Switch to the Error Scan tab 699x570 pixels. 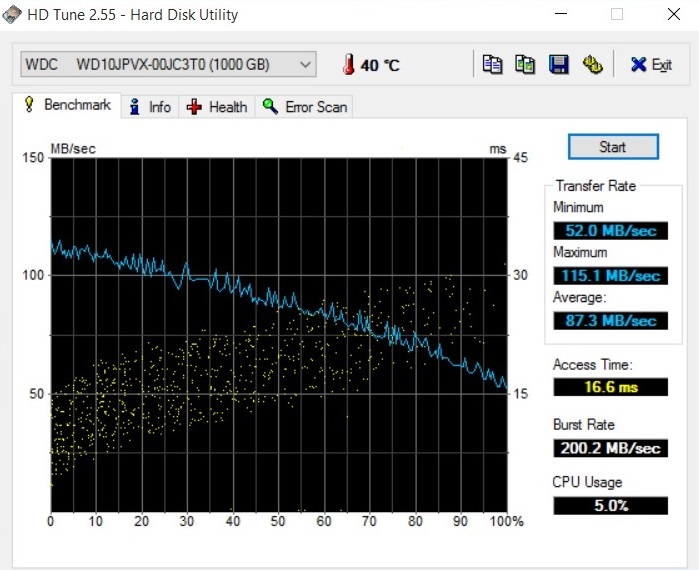click(x=305, y=107)
